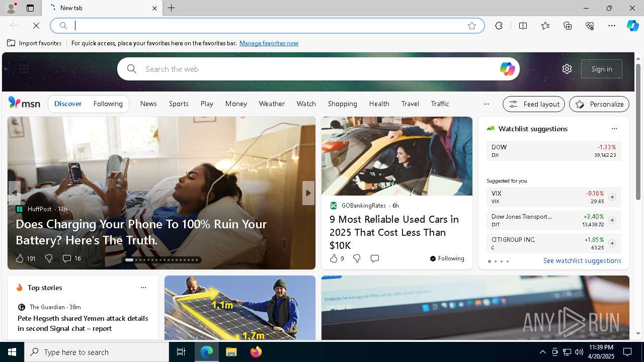This screenshot has height=362, width=644.
Task: Add VIX to watchlist
Action: [612, 197]
